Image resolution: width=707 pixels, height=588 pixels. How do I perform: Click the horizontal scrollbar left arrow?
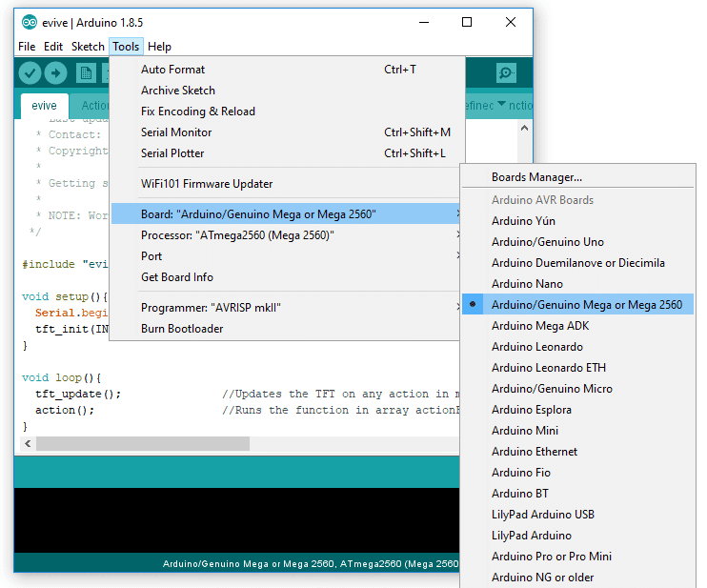tap(28, 444)
